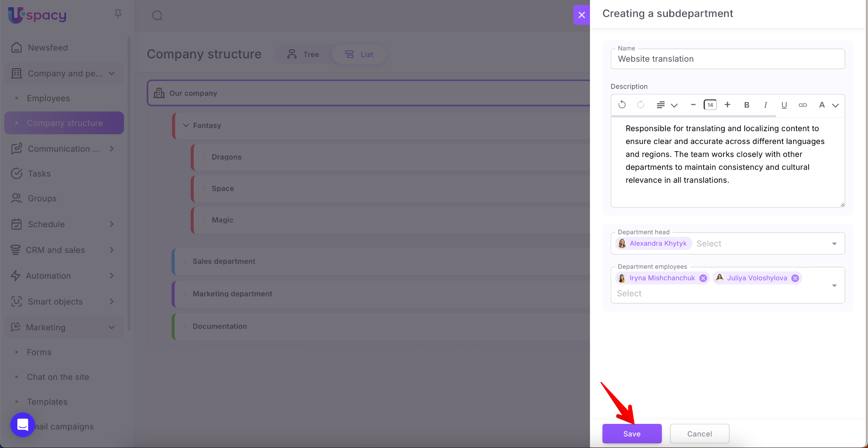Click the undo icon in description toolbar
This screenshot has width=868, height=448.
pyautogui.click(x=622, y=105)
